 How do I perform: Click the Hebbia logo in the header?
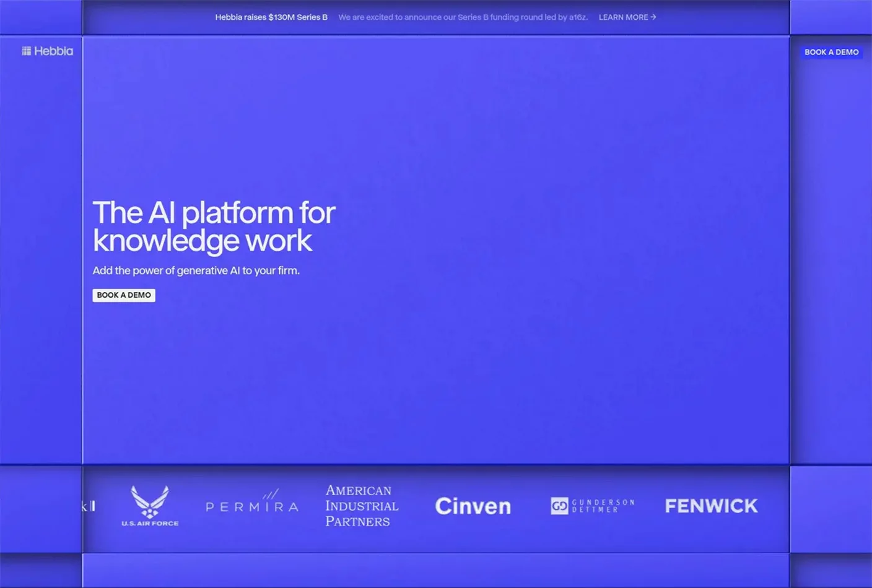48,51
